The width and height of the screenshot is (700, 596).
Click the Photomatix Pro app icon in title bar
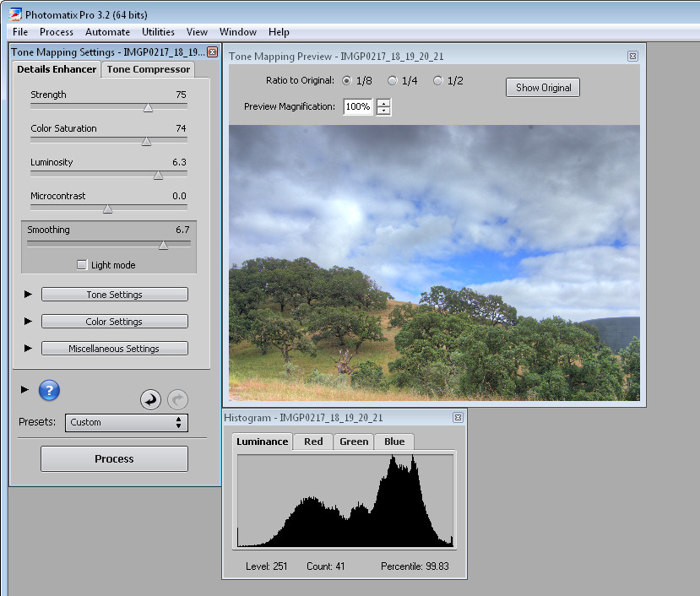[14, 14]
